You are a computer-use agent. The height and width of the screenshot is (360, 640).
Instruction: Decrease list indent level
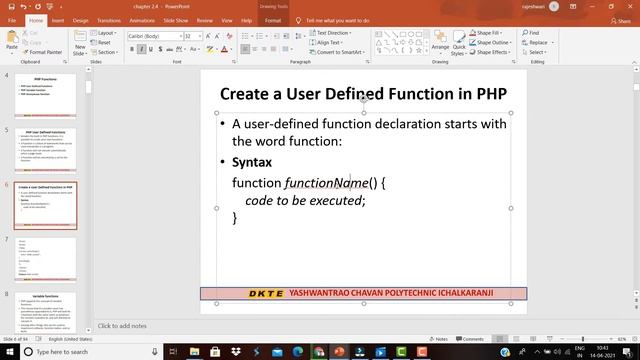click(276, 36)
